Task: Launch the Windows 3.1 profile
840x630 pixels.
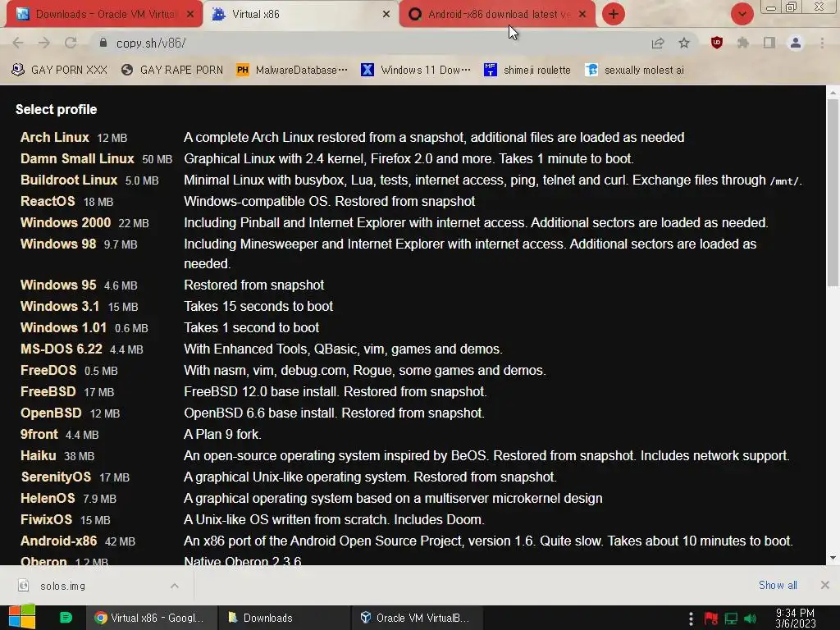Action: click(59, 307)
